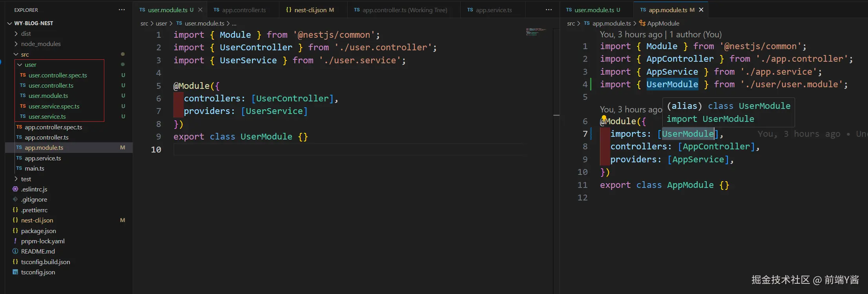The height and width of the screenshot is (294, 868).
Task: Open user.module.ts in the explorer tree
Action: 48,96
